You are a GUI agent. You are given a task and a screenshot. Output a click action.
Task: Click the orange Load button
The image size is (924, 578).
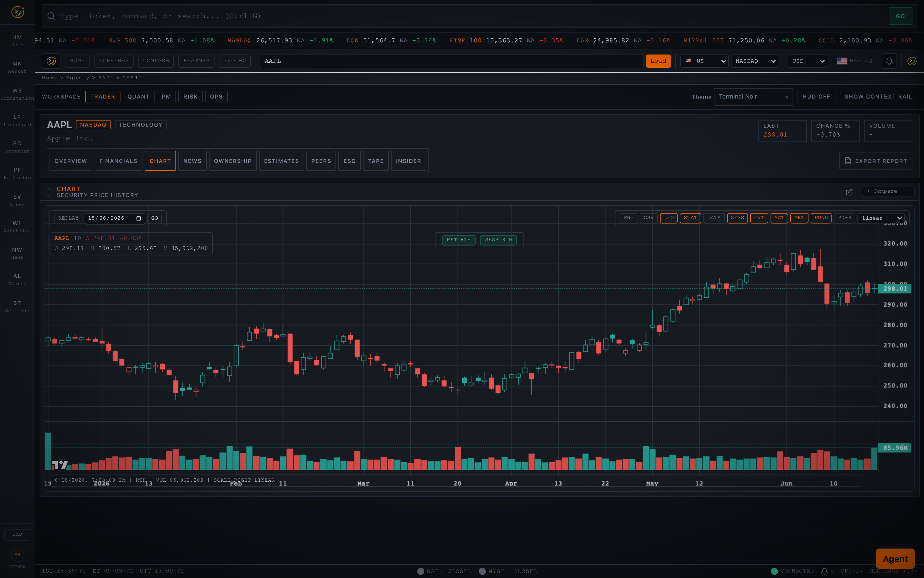(x=658, y=61)
